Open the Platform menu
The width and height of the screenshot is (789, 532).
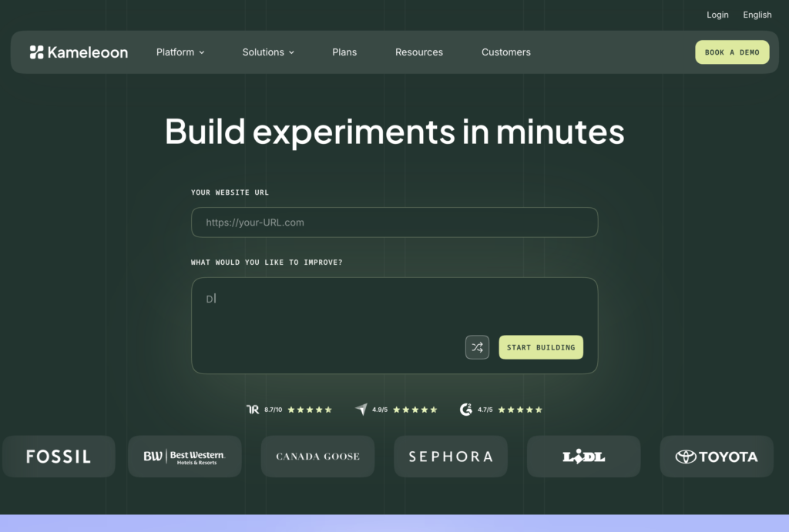180,52
